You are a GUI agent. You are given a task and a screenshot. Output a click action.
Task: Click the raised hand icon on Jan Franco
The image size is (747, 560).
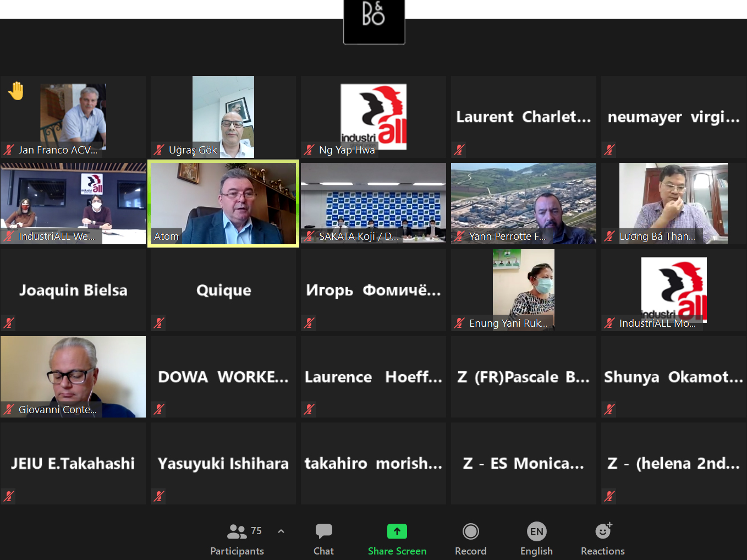tap(17, 91)
